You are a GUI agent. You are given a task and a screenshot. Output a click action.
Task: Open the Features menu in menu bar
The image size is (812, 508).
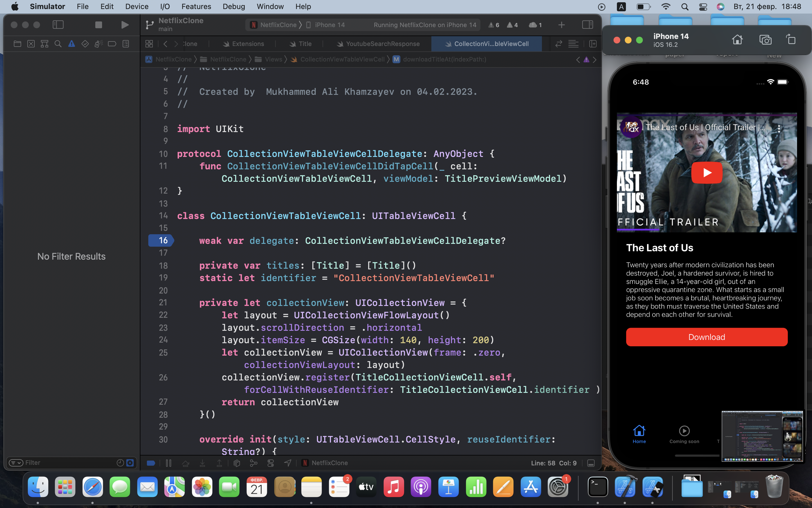click(196, 6)
